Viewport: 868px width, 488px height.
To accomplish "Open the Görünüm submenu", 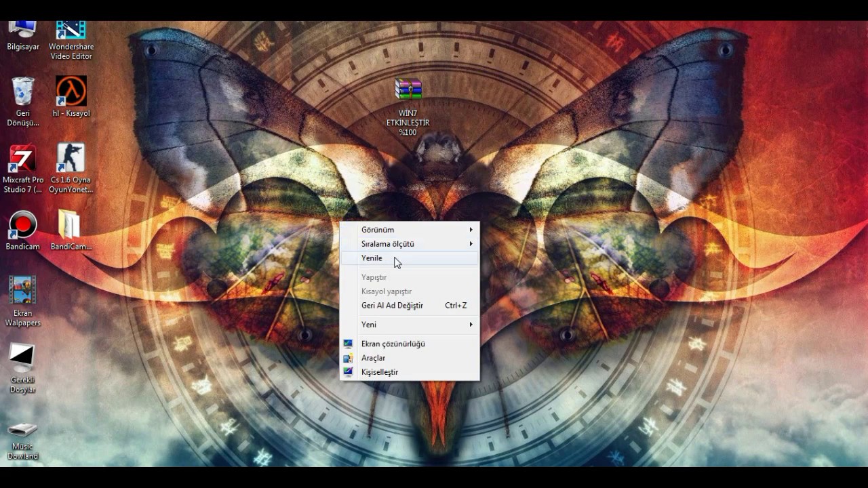I will pyautogui.click(x=410, y=230).
